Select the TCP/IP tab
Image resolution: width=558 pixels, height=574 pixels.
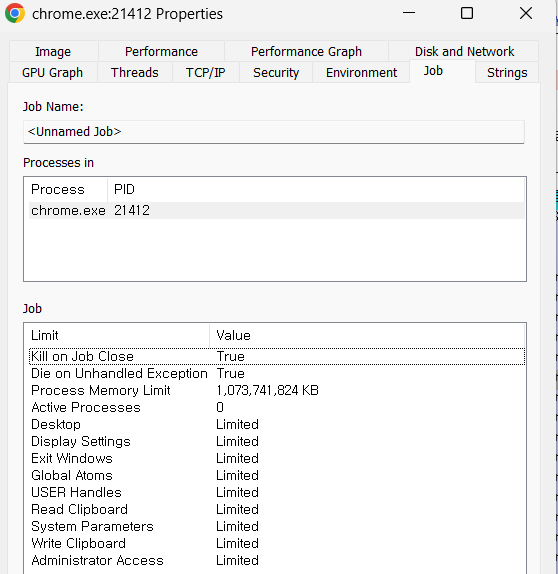[205, 72]
